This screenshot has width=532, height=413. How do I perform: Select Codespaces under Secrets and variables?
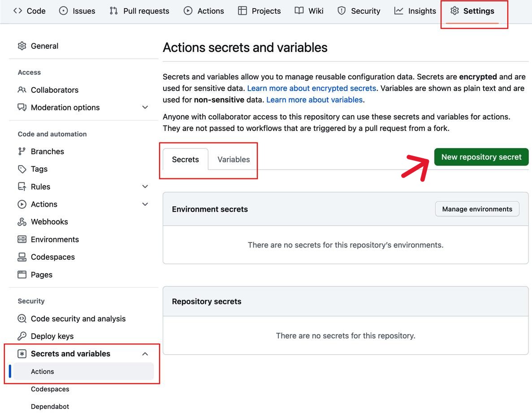tap(50, 389)
